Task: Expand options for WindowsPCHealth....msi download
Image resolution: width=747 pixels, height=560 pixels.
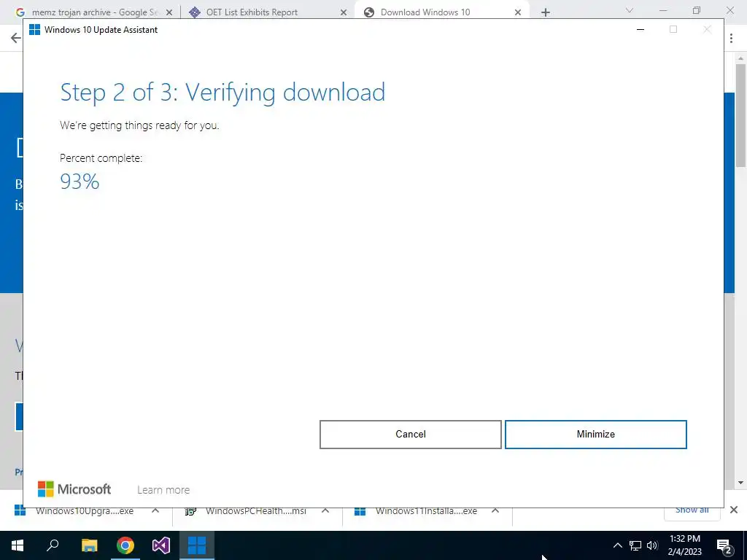Action: [x=325, y=510]
